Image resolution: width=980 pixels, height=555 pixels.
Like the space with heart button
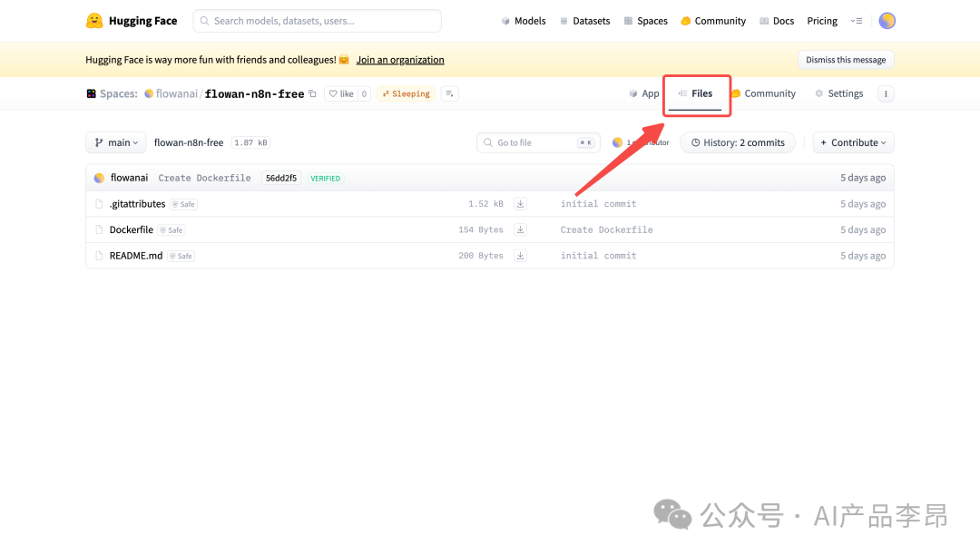point(341,93)
